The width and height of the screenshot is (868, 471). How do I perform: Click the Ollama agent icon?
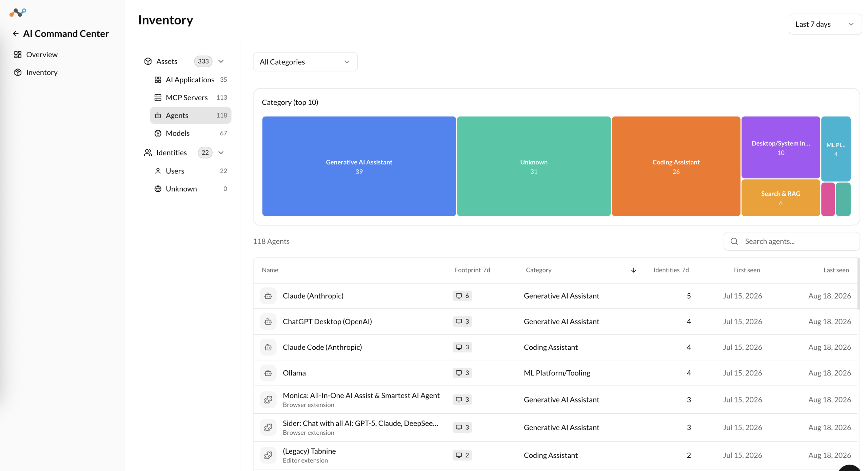(268, 373)
